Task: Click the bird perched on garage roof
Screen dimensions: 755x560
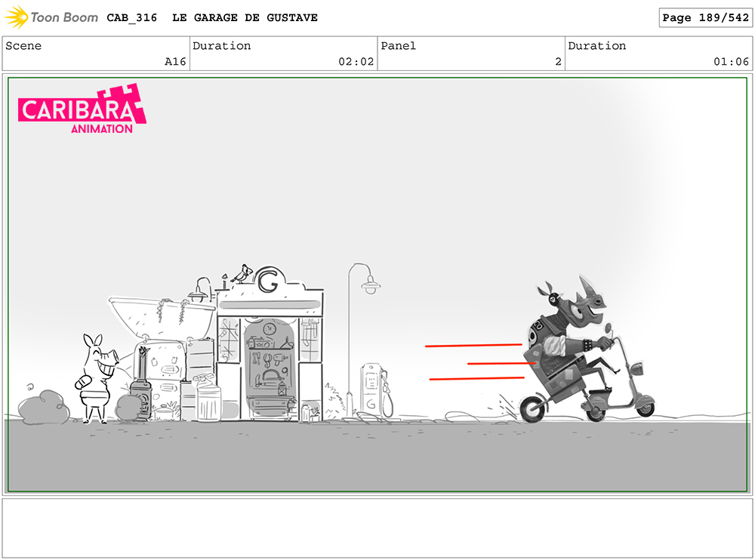Action: pos(242,274)
